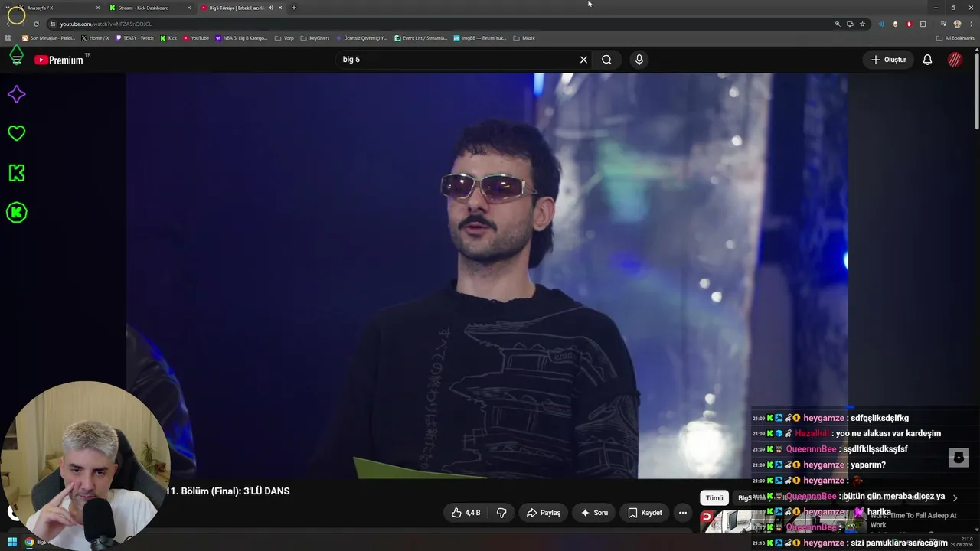The height and width of the screenshot is (551, 980).
Task: Like the video with 4,4 B likes
Action: (465, 513)
